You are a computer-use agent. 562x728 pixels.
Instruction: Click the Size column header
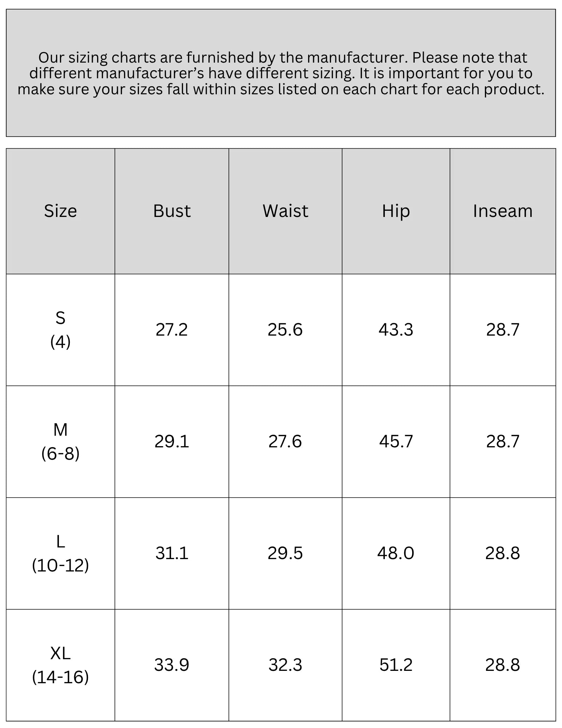click(60, 211)
